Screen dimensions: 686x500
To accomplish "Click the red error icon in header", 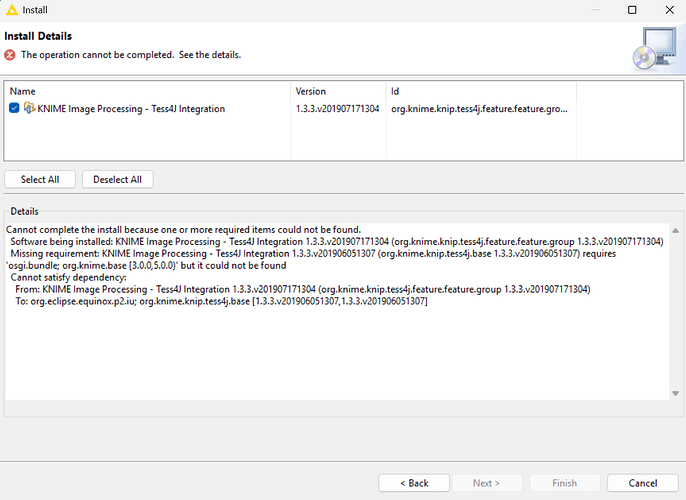I will point(10,55).
